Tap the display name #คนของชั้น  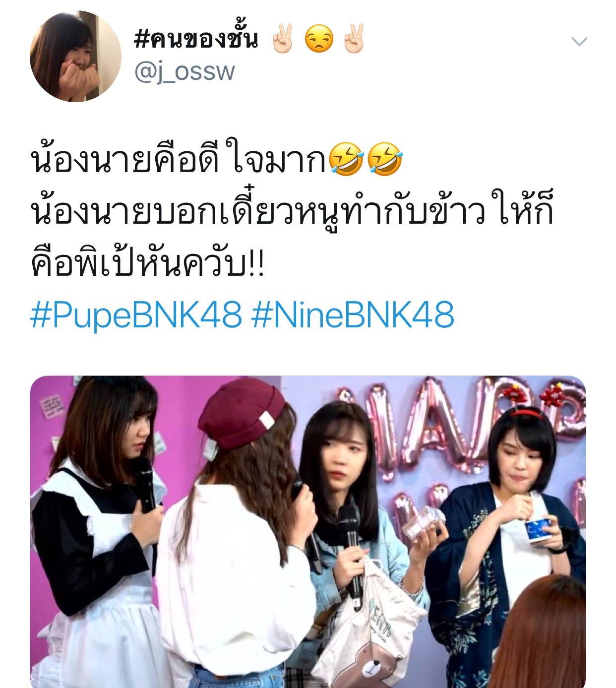tap(196, 39)
